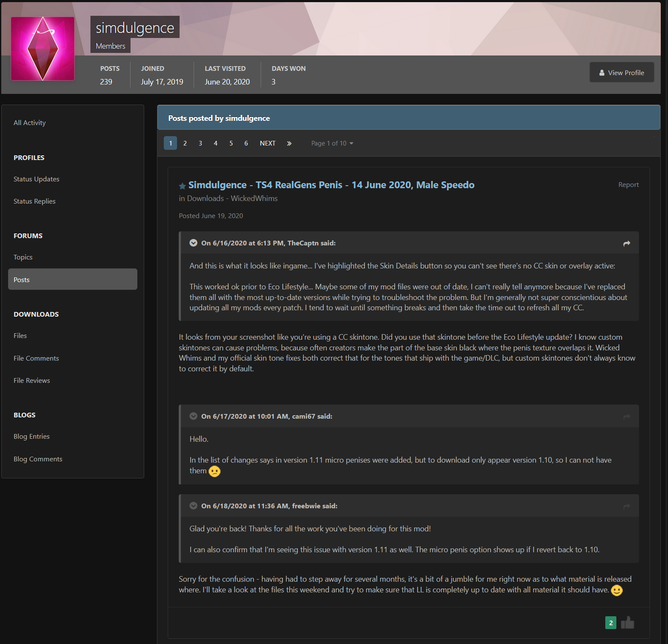Click the star icon beside topic title
This screenshot has width=668, height=644.
point(182,186)
